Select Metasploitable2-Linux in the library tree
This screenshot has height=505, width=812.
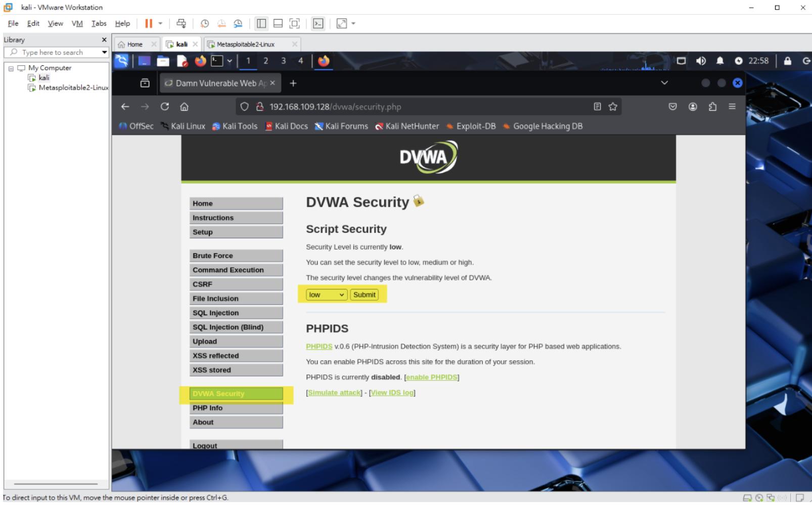73,88
